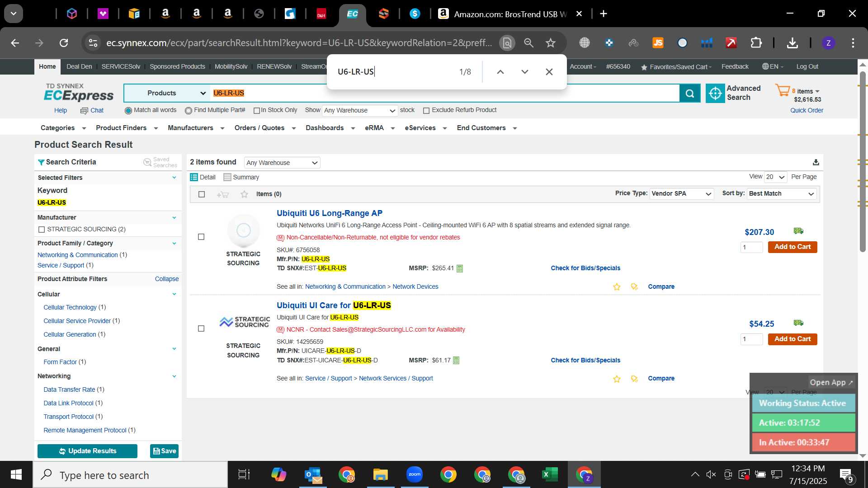Switch to Summary view icon
The image size is (868, 488).
[227, 177]
